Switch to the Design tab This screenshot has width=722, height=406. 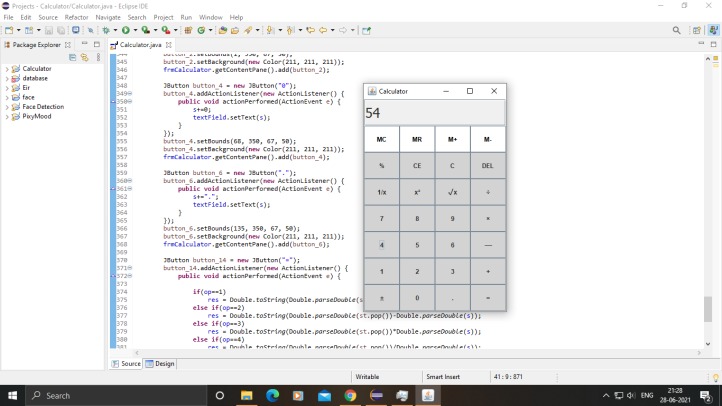pyautogui.click(x=160, y=364)
